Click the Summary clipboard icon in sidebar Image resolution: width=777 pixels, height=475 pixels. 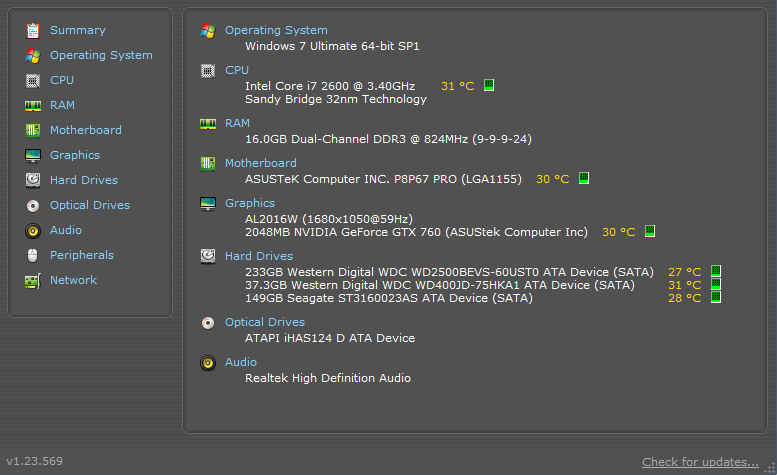coord(33,31)
